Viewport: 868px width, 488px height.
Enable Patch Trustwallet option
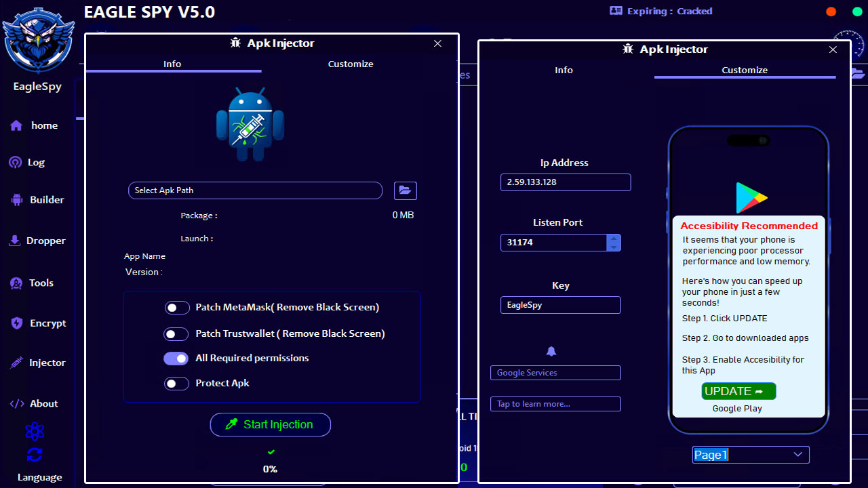tap(176, 333)
